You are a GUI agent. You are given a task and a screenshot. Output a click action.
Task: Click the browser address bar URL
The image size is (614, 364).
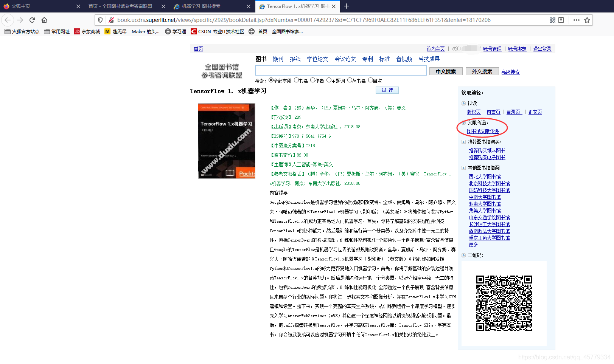304,20
